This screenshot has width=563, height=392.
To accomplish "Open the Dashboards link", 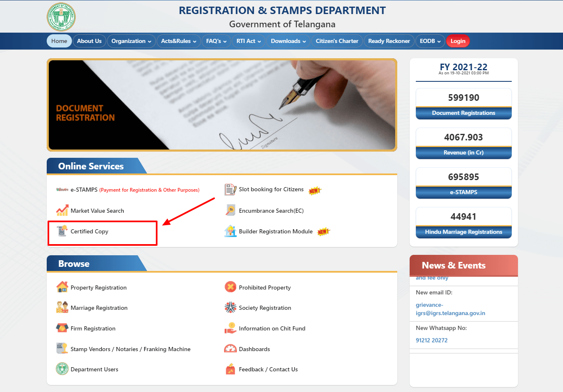I will coord(254,349).
